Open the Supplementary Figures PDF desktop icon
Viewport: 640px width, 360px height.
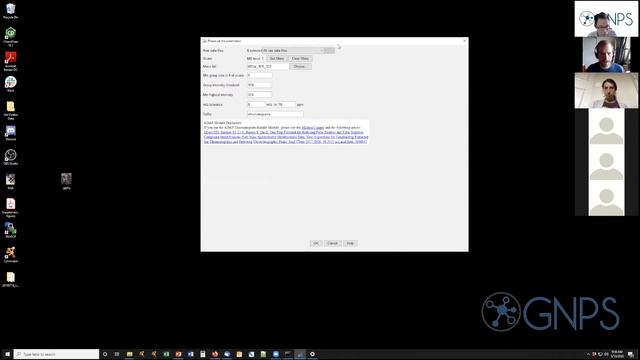coord(11,207)
